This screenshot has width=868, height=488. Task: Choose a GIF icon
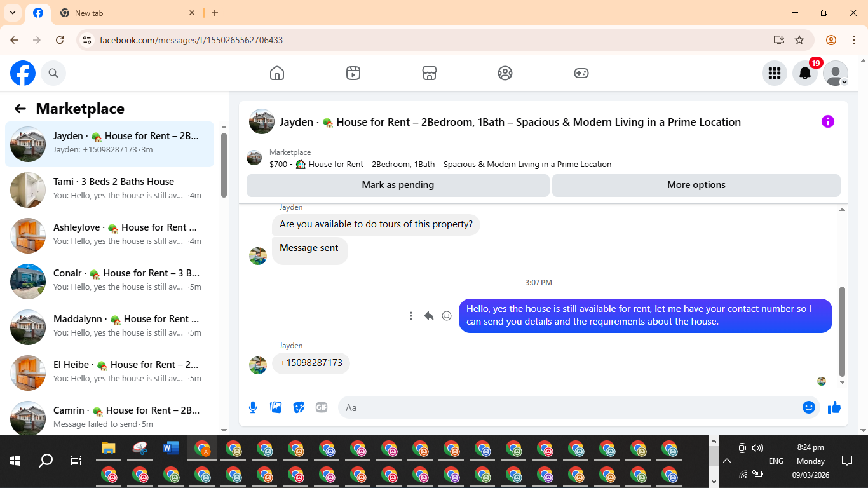pos(322,407)
